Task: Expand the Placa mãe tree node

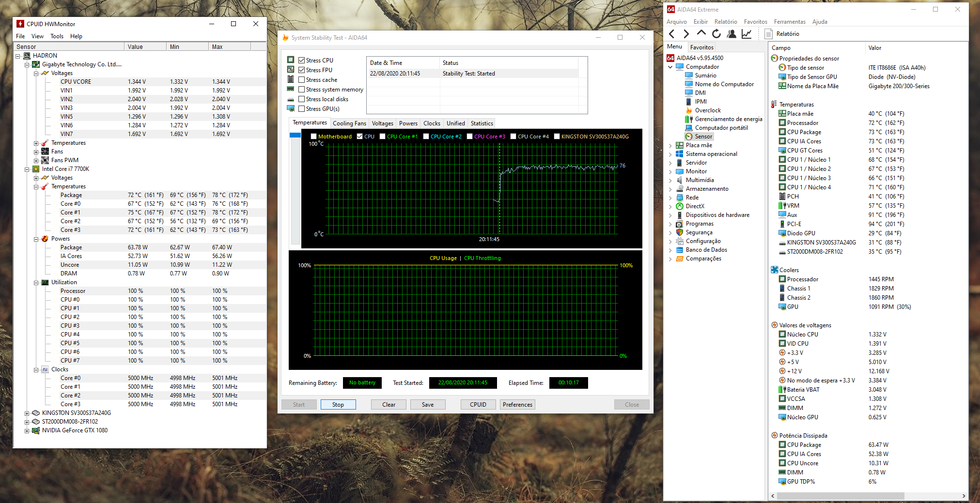Action: click(x=670, y=145)
